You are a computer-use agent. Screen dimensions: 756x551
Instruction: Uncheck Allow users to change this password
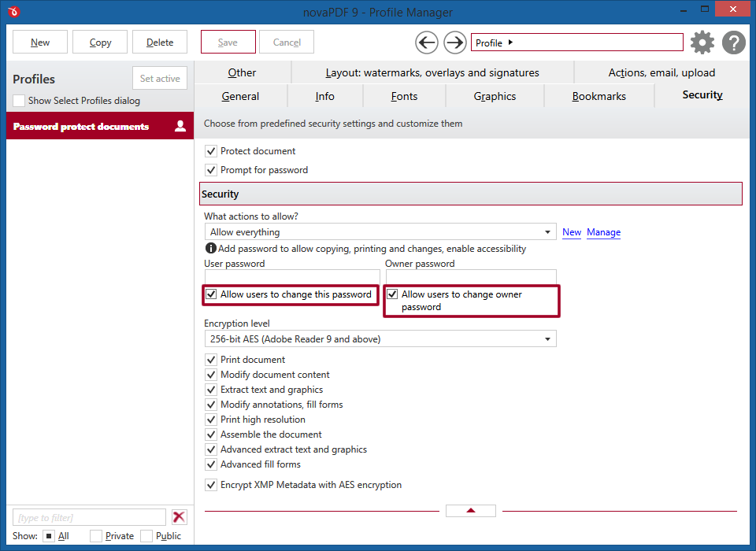(211, 294)
